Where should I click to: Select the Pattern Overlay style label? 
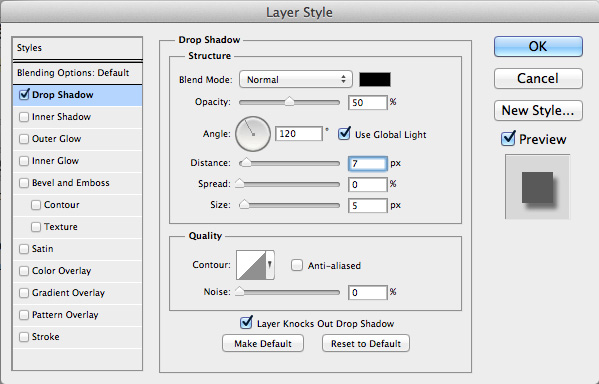tap(65, 315)
